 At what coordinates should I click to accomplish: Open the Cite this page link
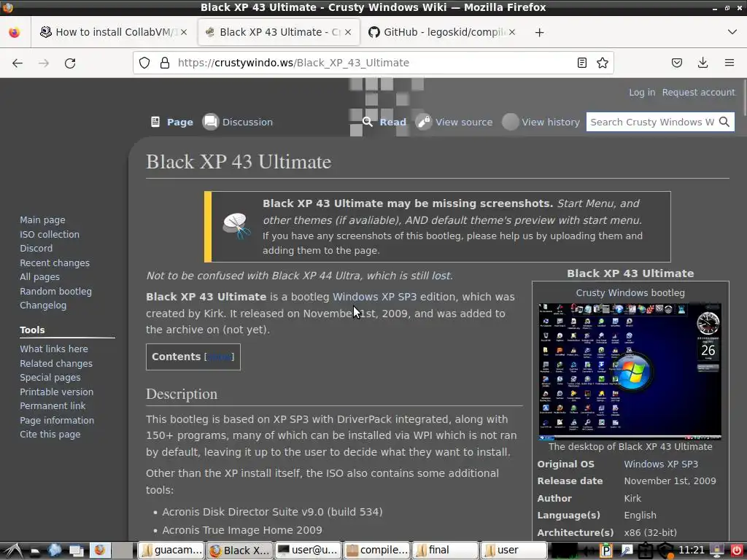[x=50, y=435]
